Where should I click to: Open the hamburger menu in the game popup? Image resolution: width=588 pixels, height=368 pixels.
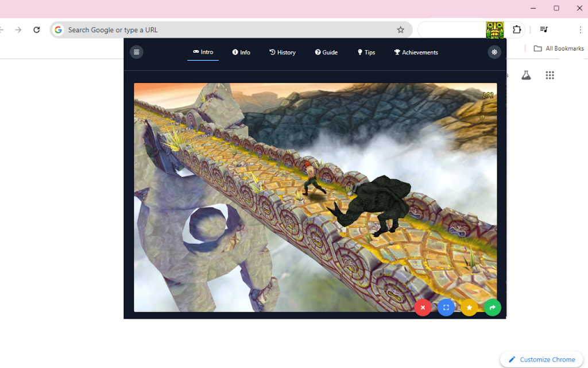[x=137, y=52]
